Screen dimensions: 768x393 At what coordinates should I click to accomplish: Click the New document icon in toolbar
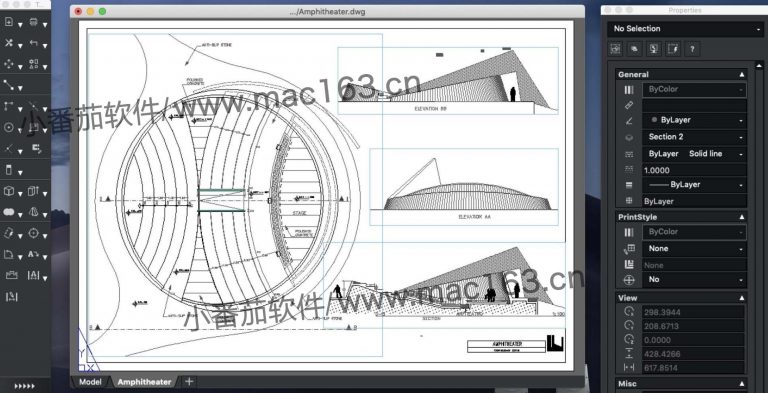(x=8, y=22)
